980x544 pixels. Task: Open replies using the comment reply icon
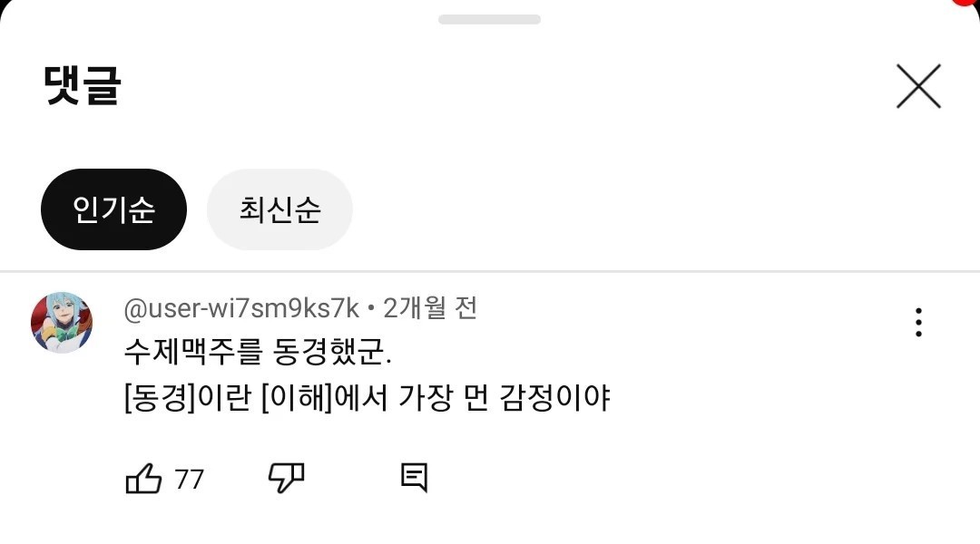[x=414, y=479]
